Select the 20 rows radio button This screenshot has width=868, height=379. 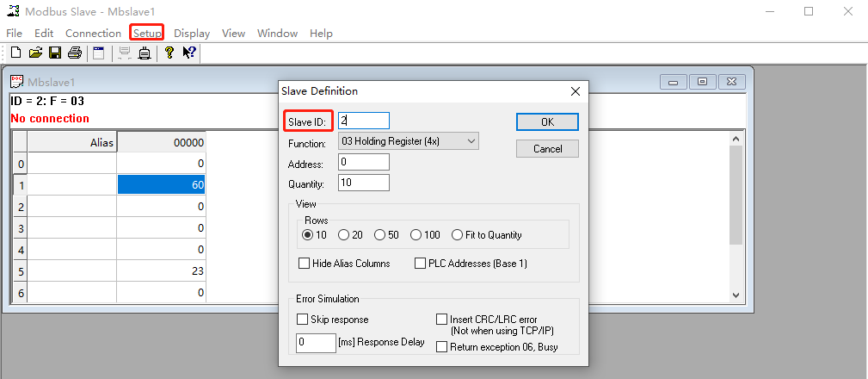pyautogui.click(x=344, y=234)
